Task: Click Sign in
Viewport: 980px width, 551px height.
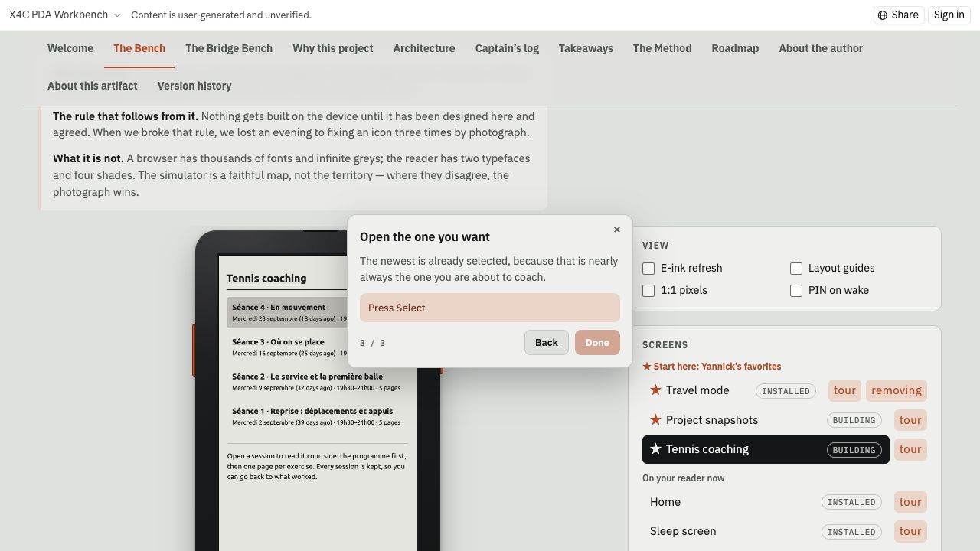Action: 949,15
